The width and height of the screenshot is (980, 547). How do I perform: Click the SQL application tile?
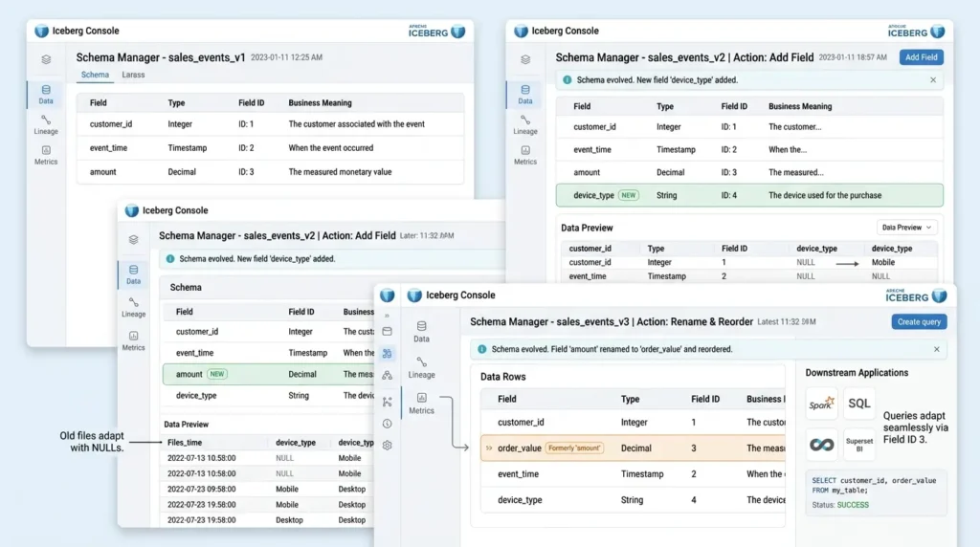coord(858,404)
